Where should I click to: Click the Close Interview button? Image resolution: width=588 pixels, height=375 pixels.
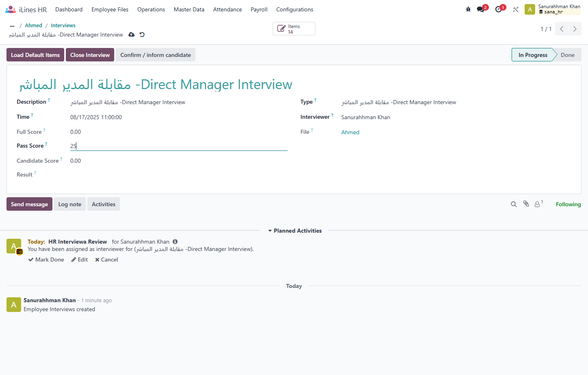point(90,55)
